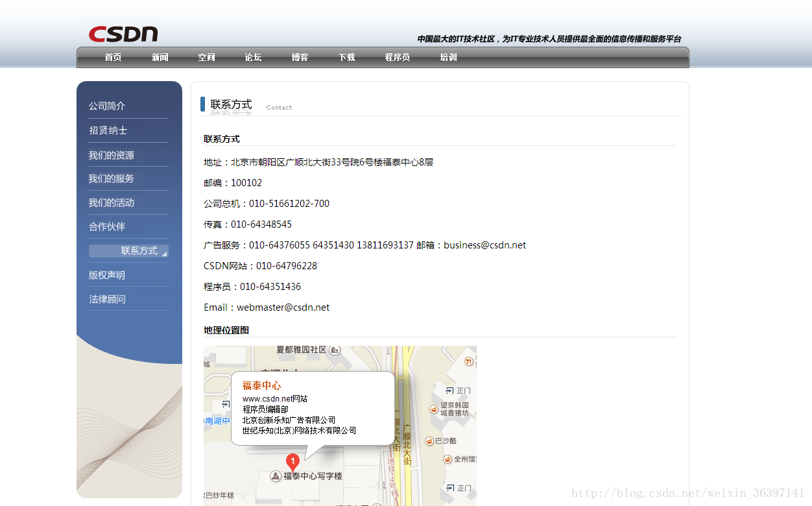Screen dimensions: 812x506
Task: Go to 我们的服务 in the sidebar
Action: tap(112, 178)
